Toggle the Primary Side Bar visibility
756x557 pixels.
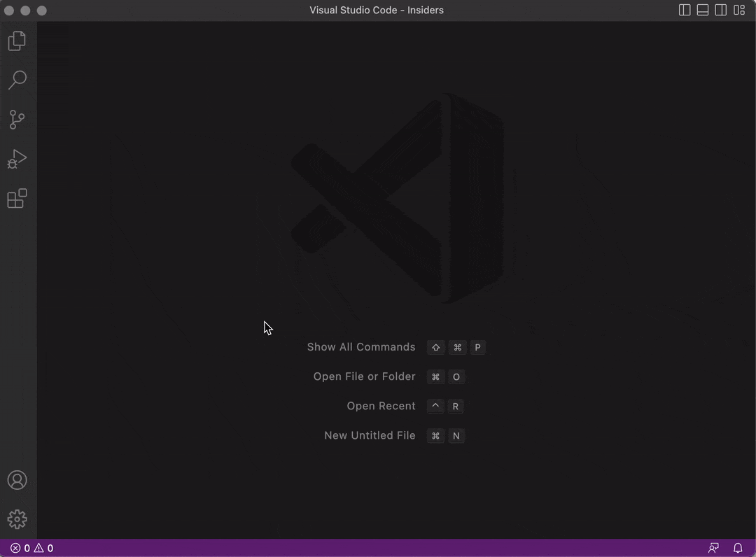point(684,10)
